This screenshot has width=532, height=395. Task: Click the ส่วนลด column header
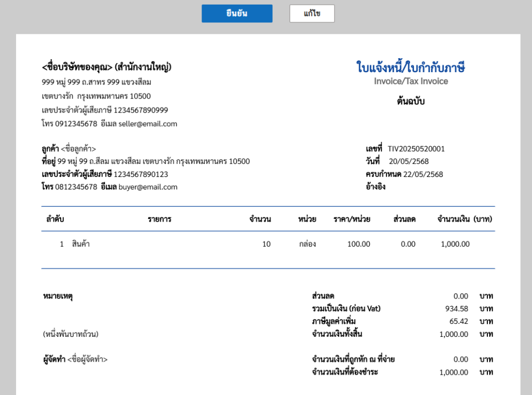(404, 219)
